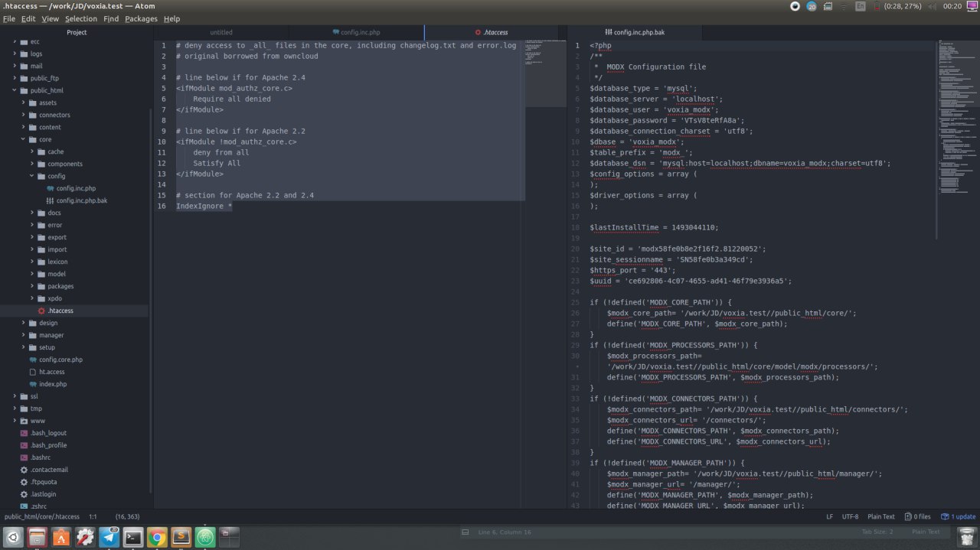
Task: Open config.inc.php in the project tree
Action: (x=76, y=188)
